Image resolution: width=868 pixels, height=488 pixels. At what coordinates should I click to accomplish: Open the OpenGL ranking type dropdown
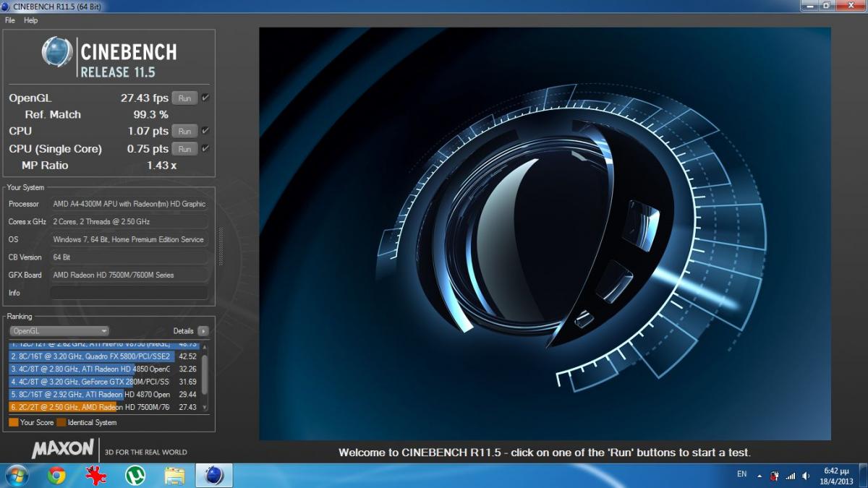[x=59, y=331]
